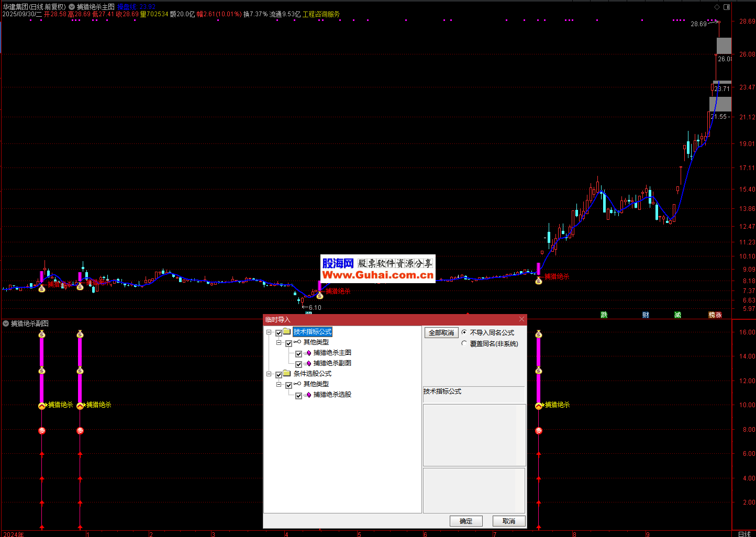Open the 捕猎绝杀副图 sub-chart indicator dropdown
Screen dimensions: 756x537
coord(6,323)
